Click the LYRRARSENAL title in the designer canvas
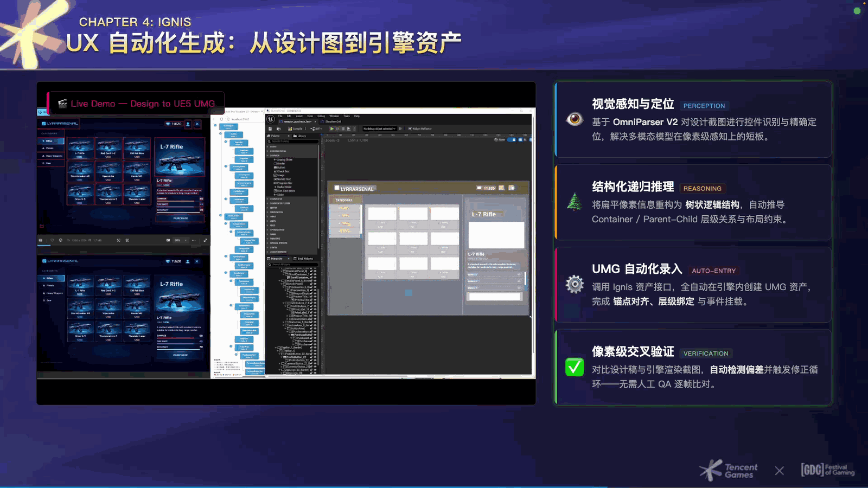Viewport: 868px width, 488px height. click(x=356, y=189)
